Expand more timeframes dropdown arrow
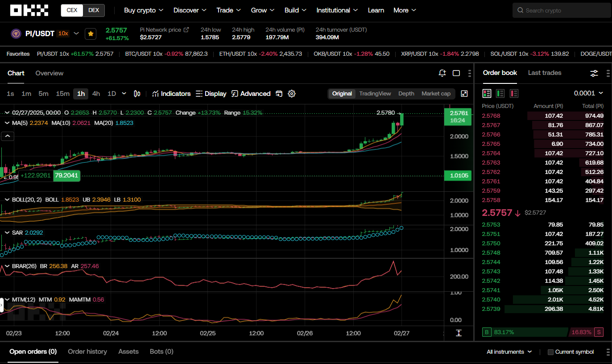Image resolution: width=612 pixels, height=364 pixels. pyautogui.click(x=124, y=94)
